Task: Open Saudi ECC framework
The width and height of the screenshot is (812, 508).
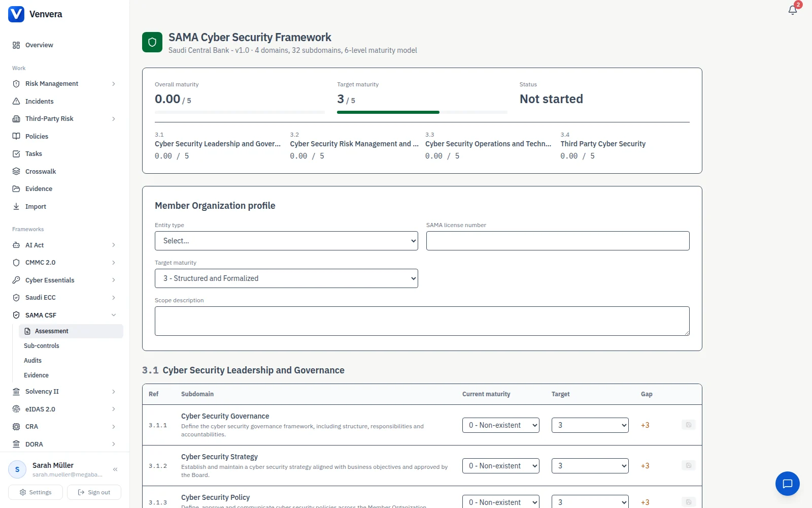Action: [65, 298]
